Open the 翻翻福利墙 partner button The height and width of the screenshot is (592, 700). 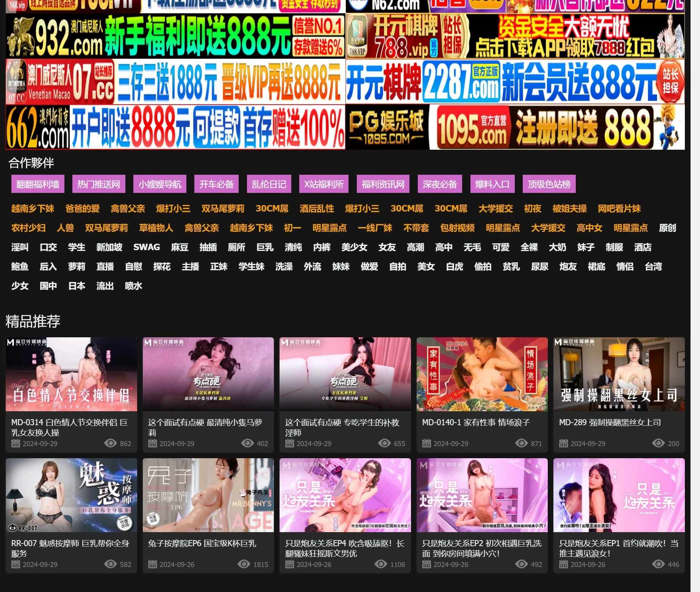coord(38,184)
